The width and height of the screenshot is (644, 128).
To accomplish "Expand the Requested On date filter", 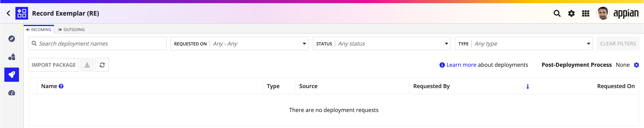I will (x=240, y=43).
